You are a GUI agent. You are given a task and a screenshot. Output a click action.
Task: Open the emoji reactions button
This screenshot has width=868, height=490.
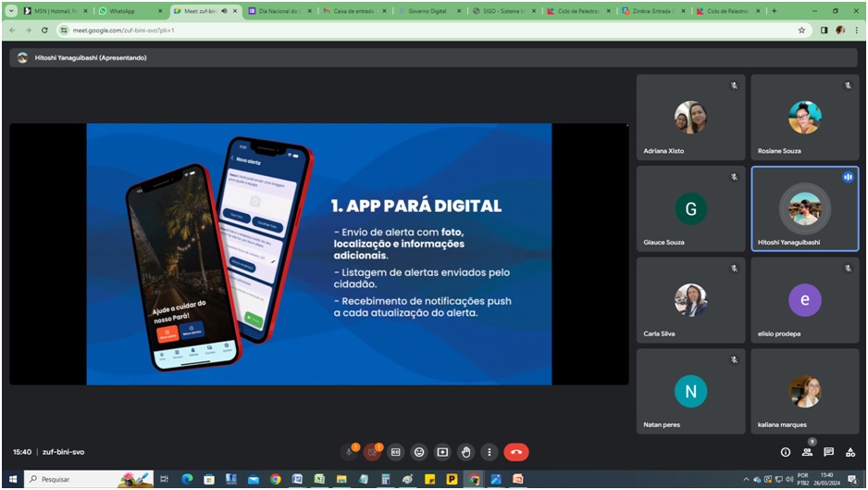[419, 452]
